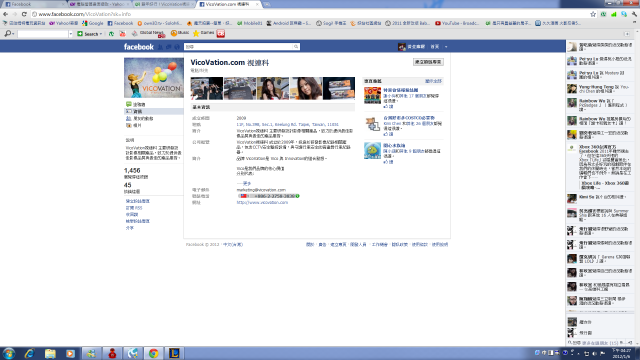Open a new browser tab
This screenshot has height=360, width=640.
coord(267,4)
